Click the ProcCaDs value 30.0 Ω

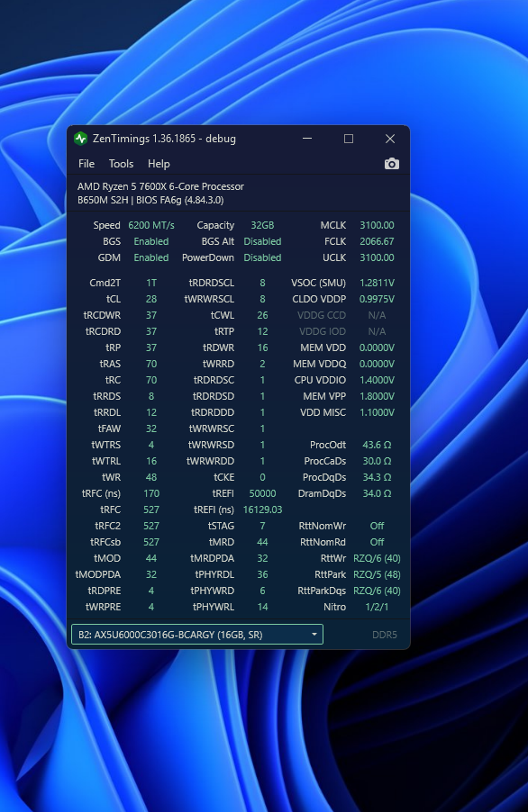point(377,461)
